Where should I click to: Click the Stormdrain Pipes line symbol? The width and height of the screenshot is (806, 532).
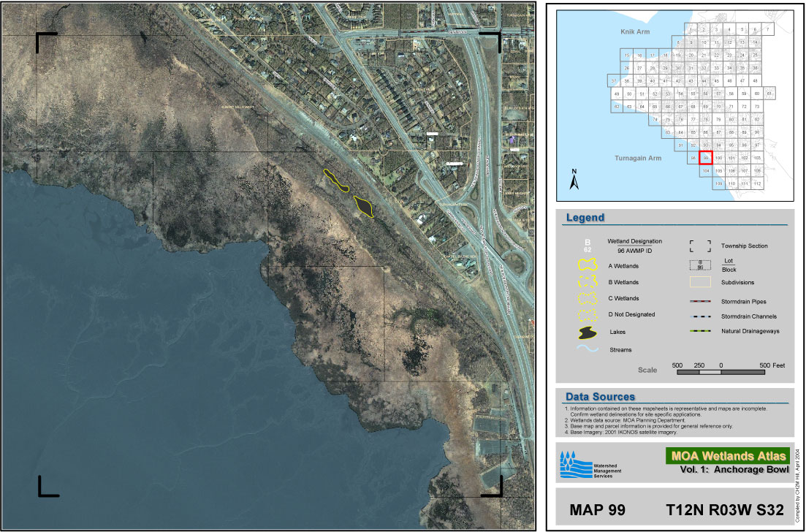point(699,301)
